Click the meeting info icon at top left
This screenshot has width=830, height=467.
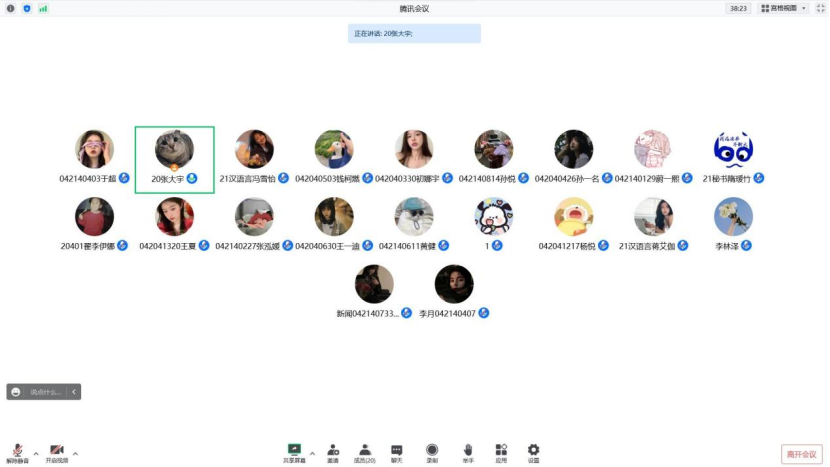pos(11,8)
